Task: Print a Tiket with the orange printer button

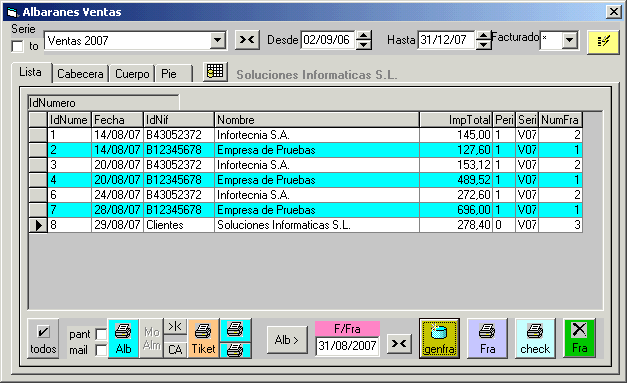Action: point(203,338)
